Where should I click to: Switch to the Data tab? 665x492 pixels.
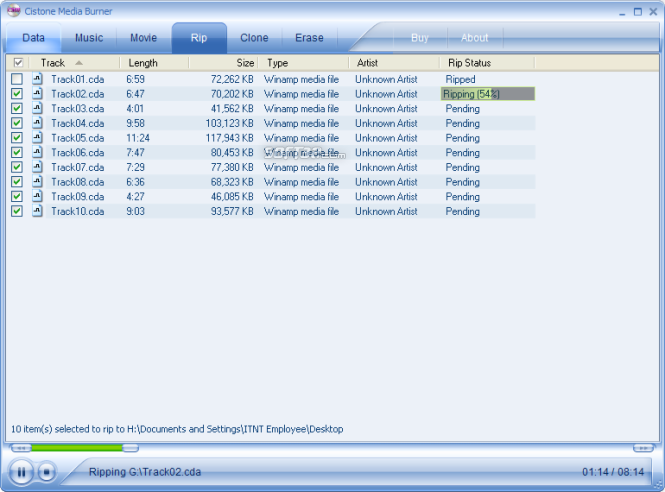(x=34, y=38)
